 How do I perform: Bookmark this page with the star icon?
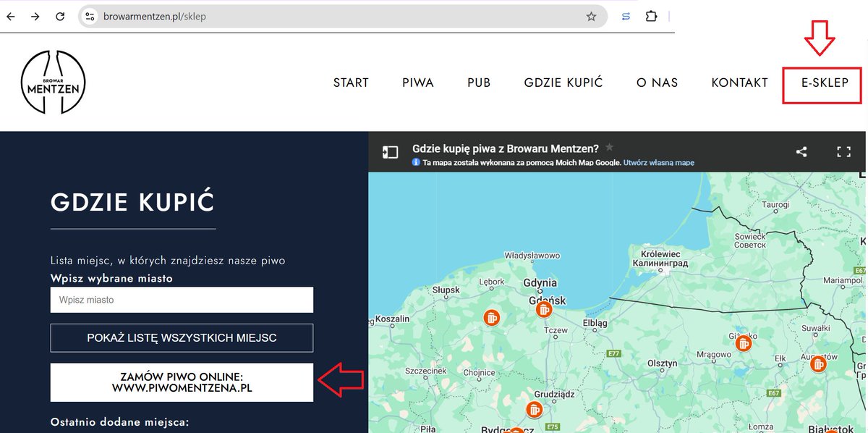coord(591,16)
